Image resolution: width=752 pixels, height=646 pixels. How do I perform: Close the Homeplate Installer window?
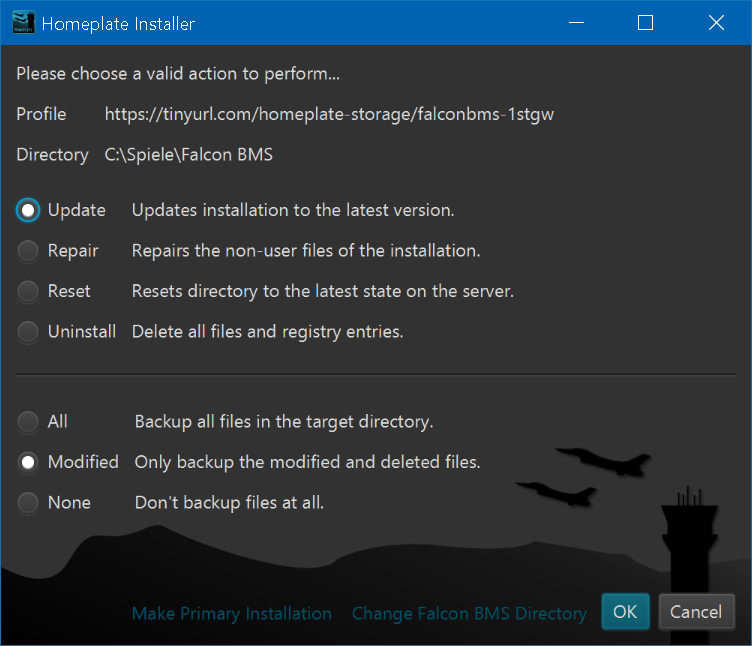[716, 23]
